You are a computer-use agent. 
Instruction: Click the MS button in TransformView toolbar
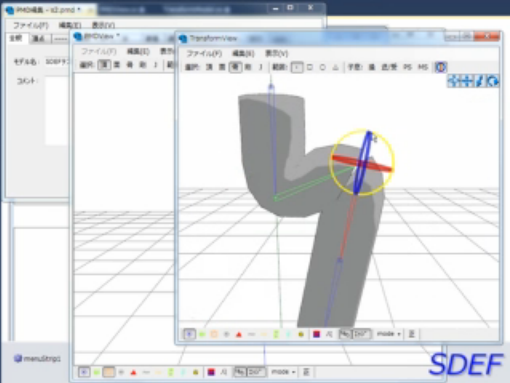422,67
